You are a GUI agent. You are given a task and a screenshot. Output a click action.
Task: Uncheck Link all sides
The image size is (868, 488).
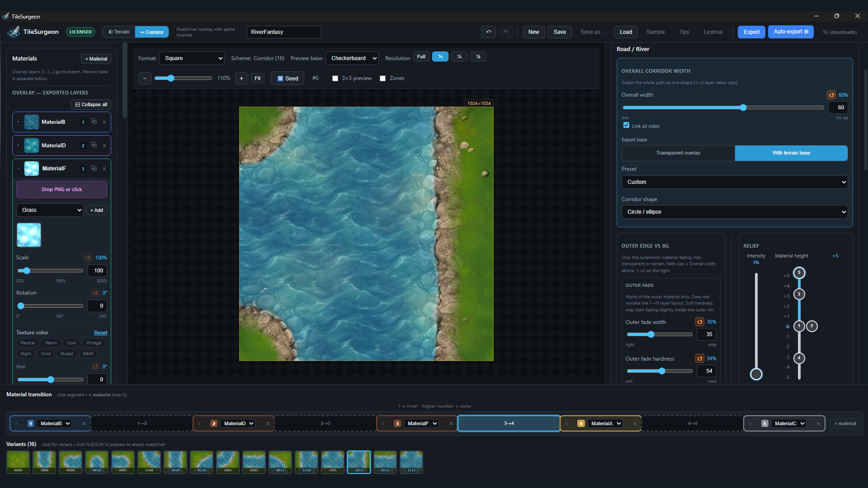point(626,126)
